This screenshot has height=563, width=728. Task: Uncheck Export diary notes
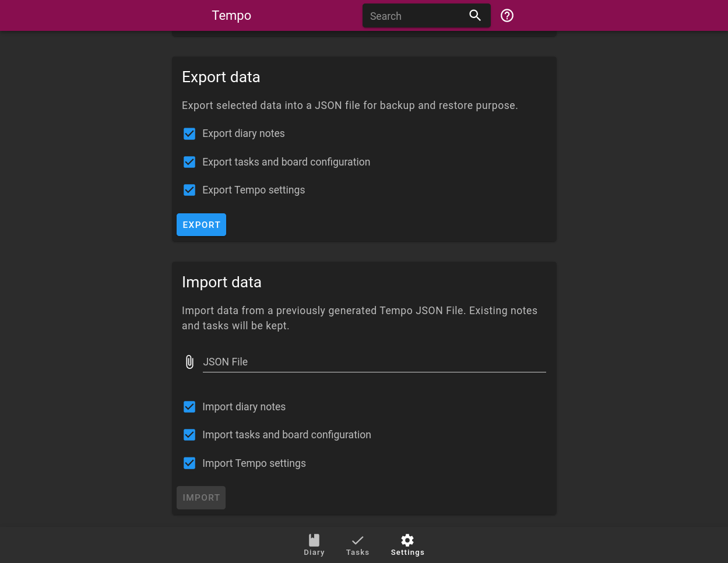(x=189, y=133)
